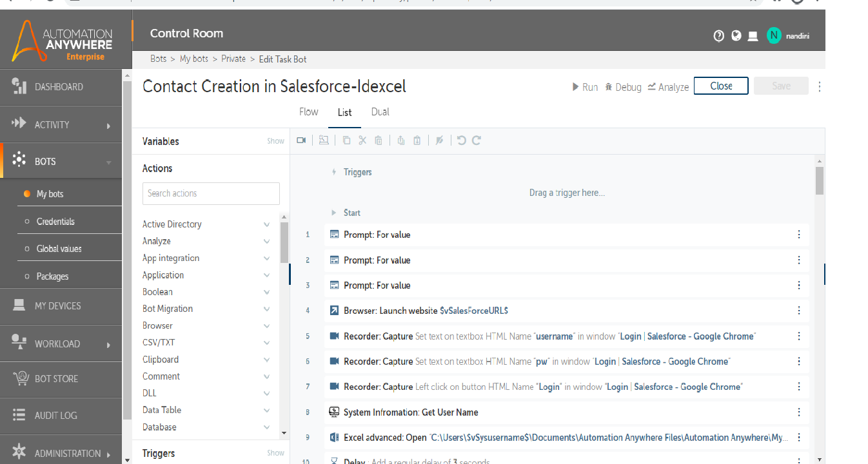Collapse the Start section triangle
Viewport: 868px width, 464px height.
(333, 213)
